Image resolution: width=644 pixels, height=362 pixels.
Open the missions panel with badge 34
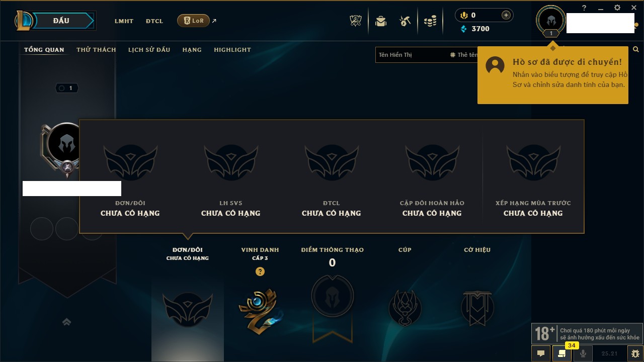[561, 353]
